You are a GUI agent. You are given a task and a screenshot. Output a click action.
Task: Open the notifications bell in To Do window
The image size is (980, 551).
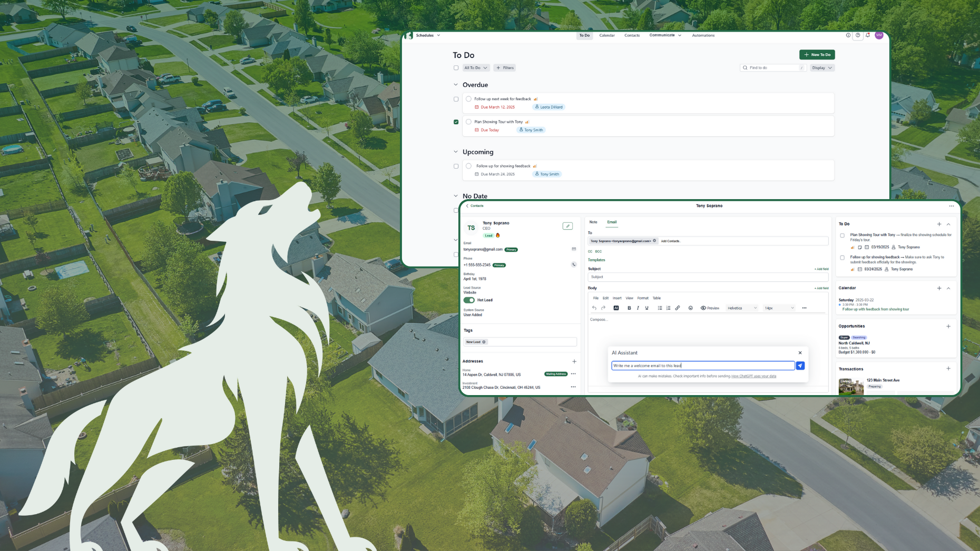coord(868,35)
